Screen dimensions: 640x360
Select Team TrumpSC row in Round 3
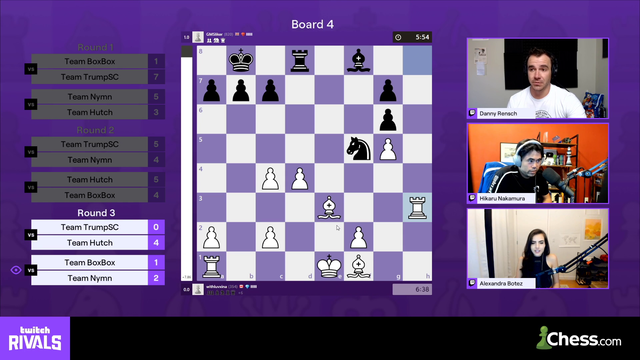point(98,227)
